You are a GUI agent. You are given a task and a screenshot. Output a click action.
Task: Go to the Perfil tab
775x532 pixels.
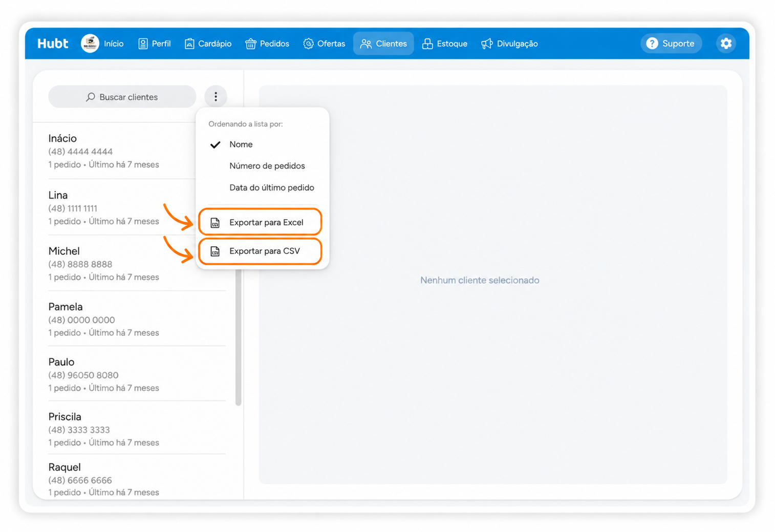click(x=155, y=44)
